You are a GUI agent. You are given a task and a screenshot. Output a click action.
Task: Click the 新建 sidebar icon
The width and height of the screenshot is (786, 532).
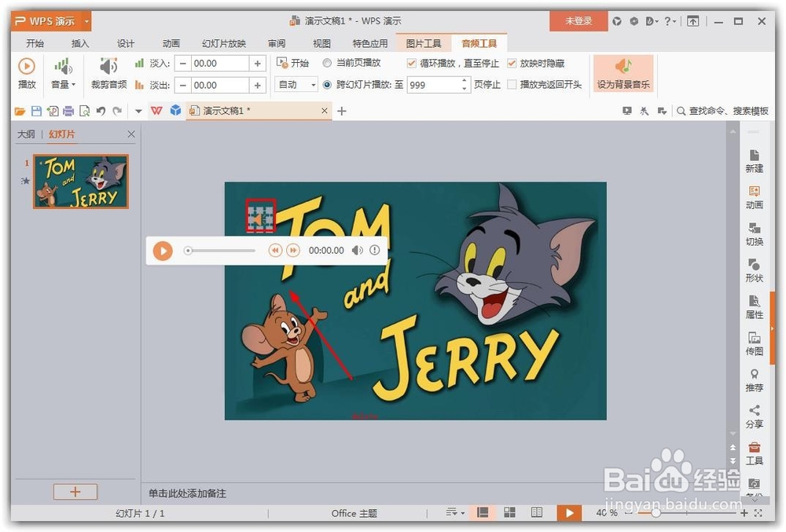(754, 161)
